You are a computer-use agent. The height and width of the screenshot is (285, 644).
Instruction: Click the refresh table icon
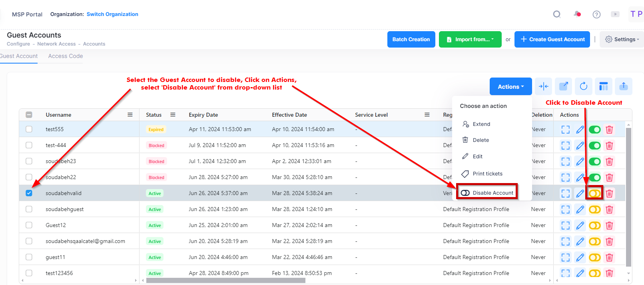[583, 86]
